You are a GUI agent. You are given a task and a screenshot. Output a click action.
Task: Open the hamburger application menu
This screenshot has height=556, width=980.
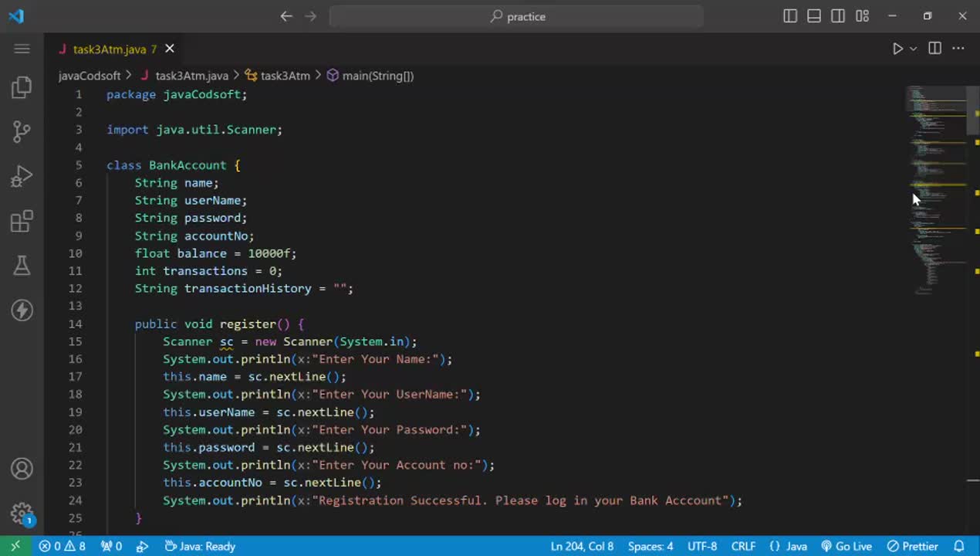click(x=22, y=49)
